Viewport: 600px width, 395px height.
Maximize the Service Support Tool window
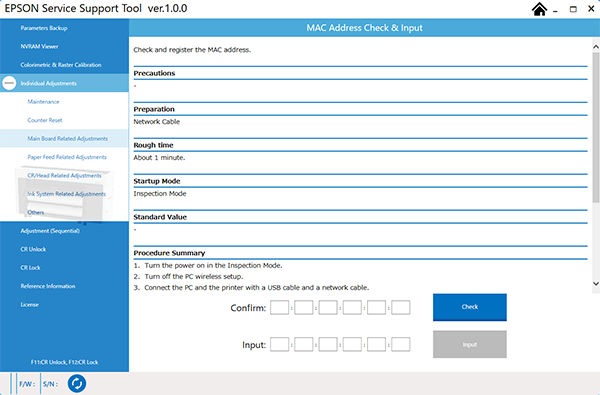tap(573, 9)
